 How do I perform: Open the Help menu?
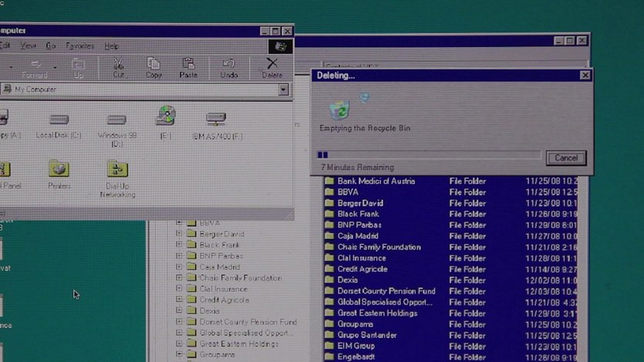pyautogui.click(x=112, y=46)
